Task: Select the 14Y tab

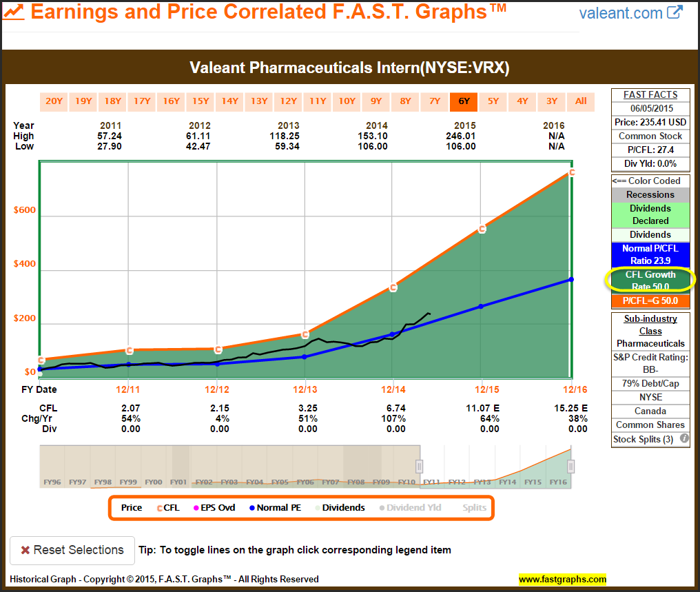Action: [x=230, y=101]
